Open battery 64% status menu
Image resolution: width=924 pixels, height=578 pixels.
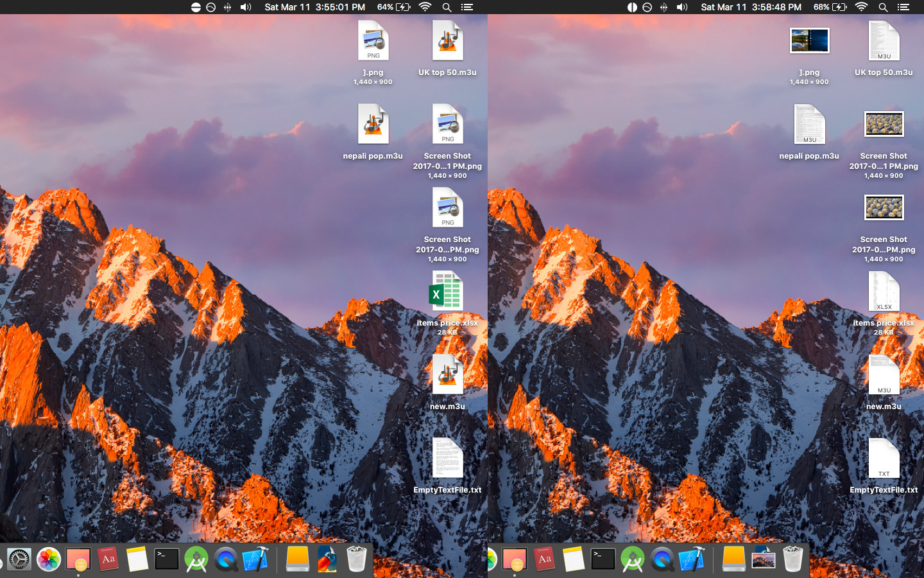click(394, 7)
